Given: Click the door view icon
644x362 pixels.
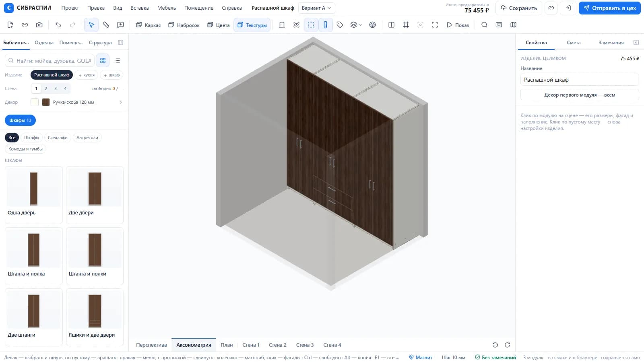Looking at the screenshot, I should coord(282,25).
